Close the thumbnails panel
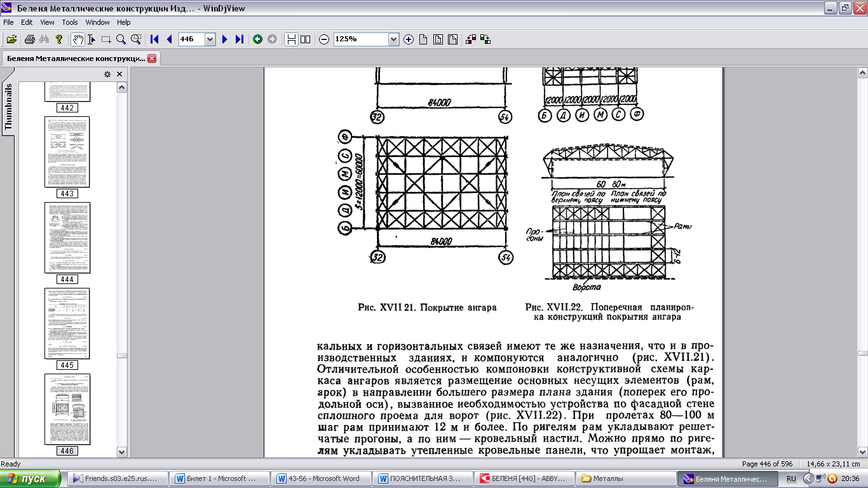The width and height of the screenshot is (868, 488). click(119, 74)
